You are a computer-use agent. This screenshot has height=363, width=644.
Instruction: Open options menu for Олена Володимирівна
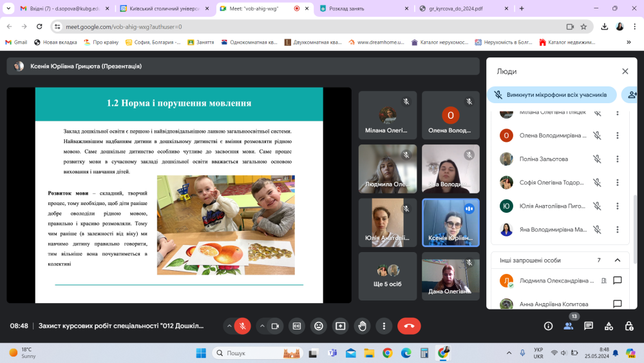pos(618,135)
